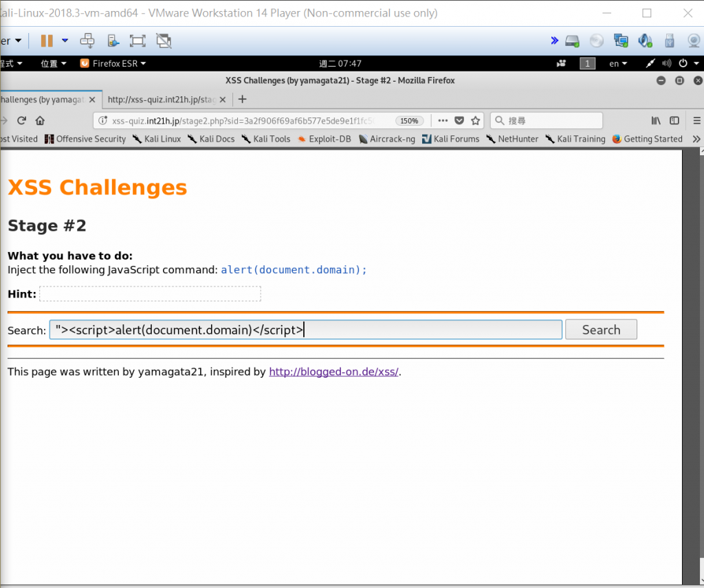The width and height of the screenshot is (704, 588).
Task: Click the alert(document.domain); code text
Action: (294, 269)
